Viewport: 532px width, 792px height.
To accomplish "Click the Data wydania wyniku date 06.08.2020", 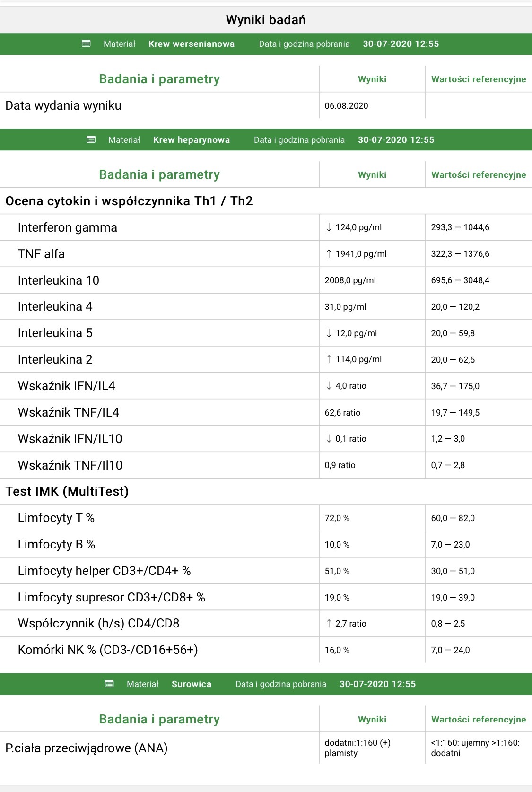I will (346, 106).
